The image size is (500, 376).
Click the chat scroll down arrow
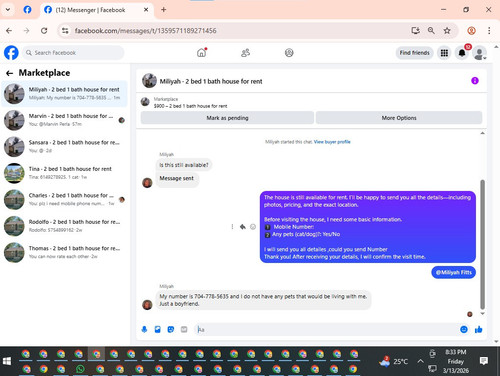click(482, 314)
